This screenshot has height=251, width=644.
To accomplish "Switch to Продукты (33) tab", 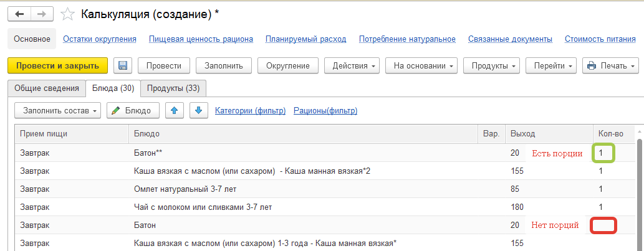I will click(x=173, y=88).
